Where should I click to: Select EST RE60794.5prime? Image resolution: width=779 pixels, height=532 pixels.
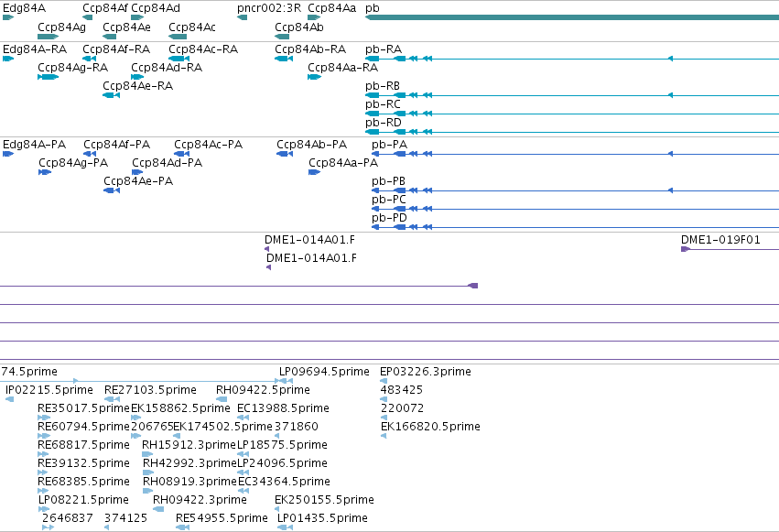[83, 427]
